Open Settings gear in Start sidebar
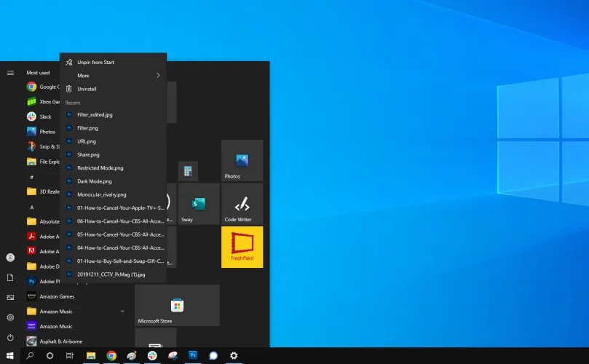The height and width of the screenshot is (364, 589). click(10, 317)
